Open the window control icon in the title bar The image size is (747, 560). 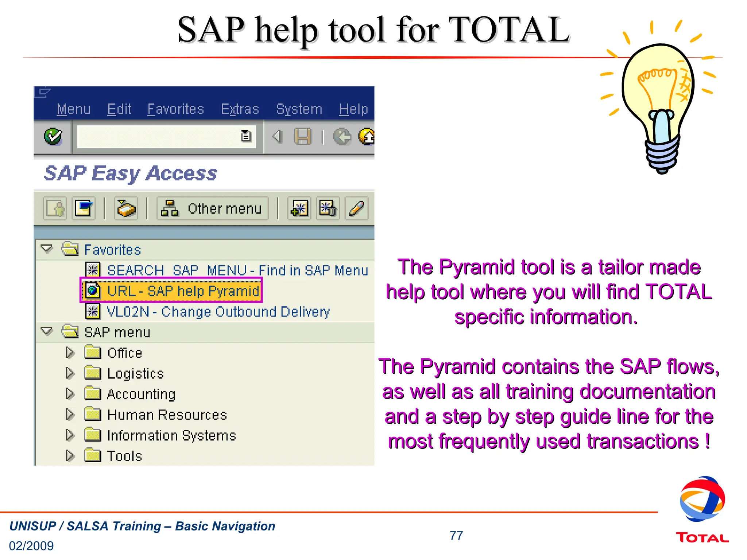(42, 93)
